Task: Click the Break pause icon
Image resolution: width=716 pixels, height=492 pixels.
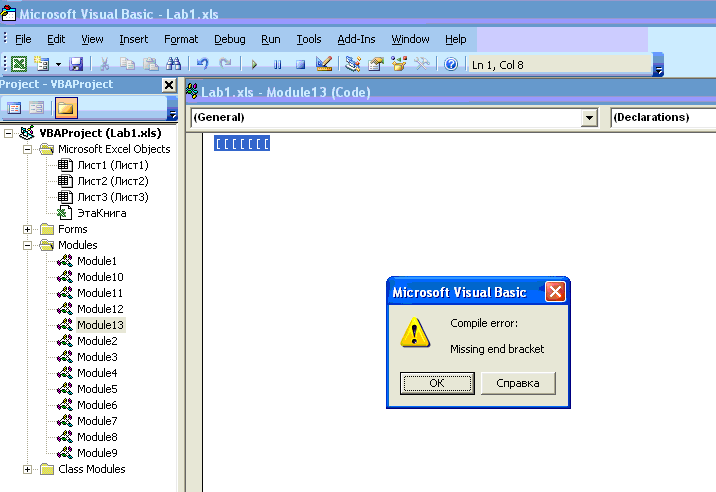Action: (277, 64)
